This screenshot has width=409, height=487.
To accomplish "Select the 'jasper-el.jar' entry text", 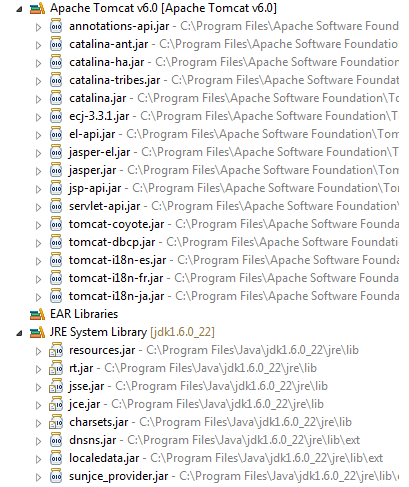I will (100, 152).
